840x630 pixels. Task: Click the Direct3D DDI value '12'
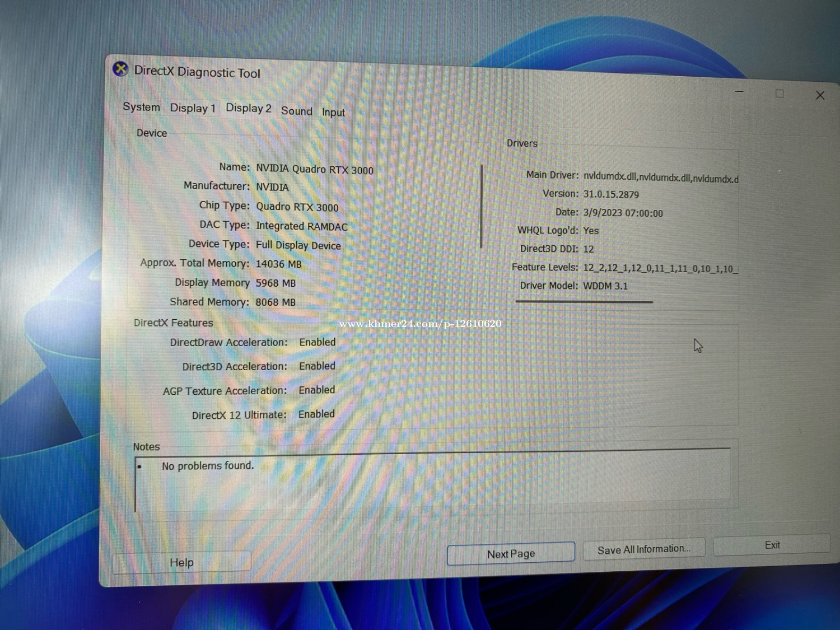588,249
